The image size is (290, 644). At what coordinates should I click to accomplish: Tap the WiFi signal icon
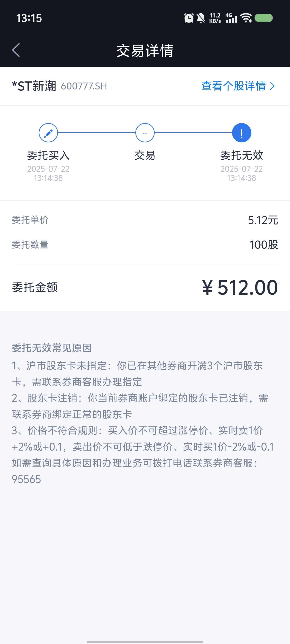click(x=246, y=18)
